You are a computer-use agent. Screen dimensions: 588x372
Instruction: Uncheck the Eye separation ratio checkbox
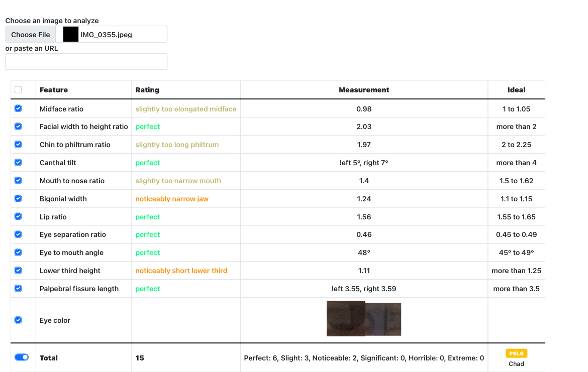18,234
